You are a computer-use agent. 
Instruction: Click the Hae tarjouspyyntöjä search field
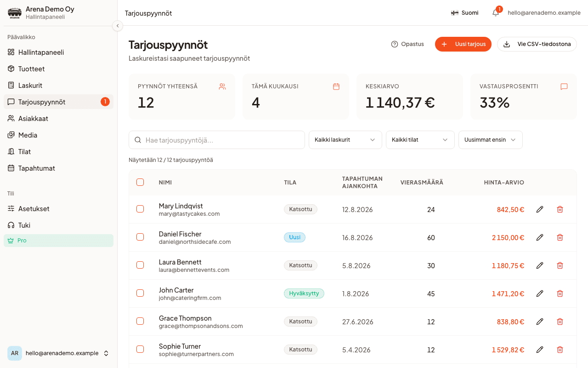coord(217,140)
